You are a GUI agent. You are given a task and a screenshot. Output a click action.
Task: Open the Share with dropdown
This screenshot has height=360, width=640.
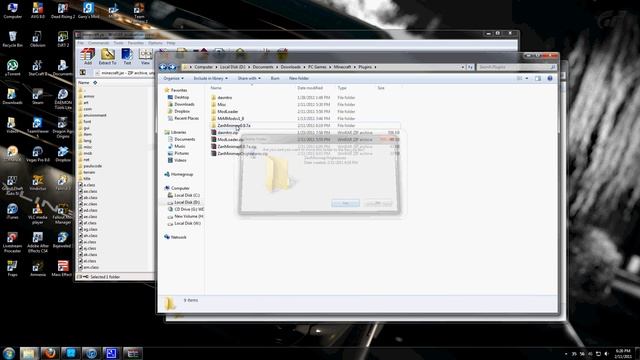pyautogui.click(x=249, y=78)
